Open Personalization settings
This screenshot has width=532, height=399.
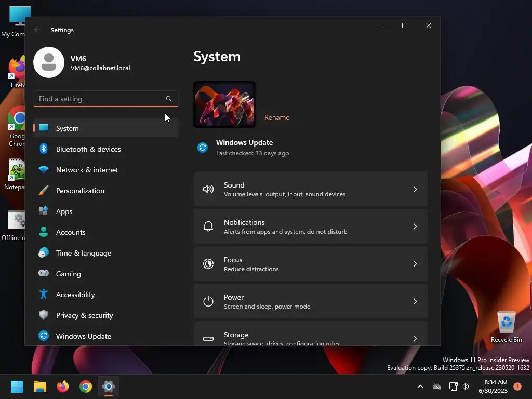tap(106, 190)
